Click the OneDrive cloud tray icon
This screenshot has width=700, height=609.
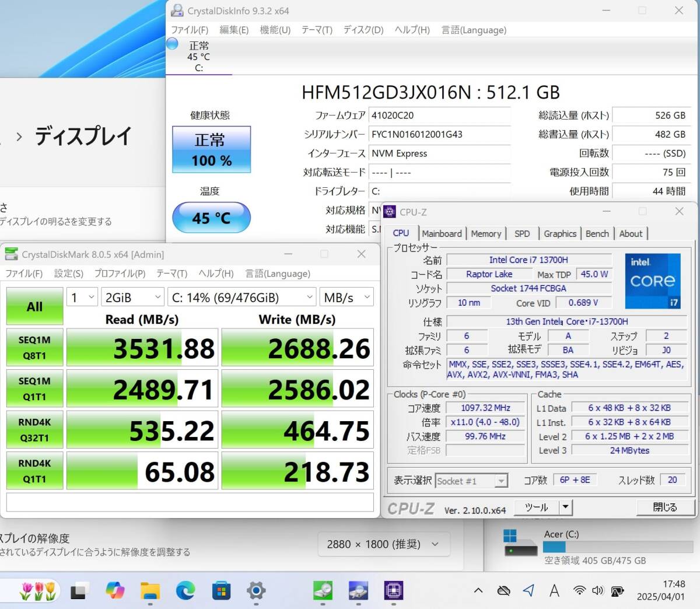pos(503,591)
